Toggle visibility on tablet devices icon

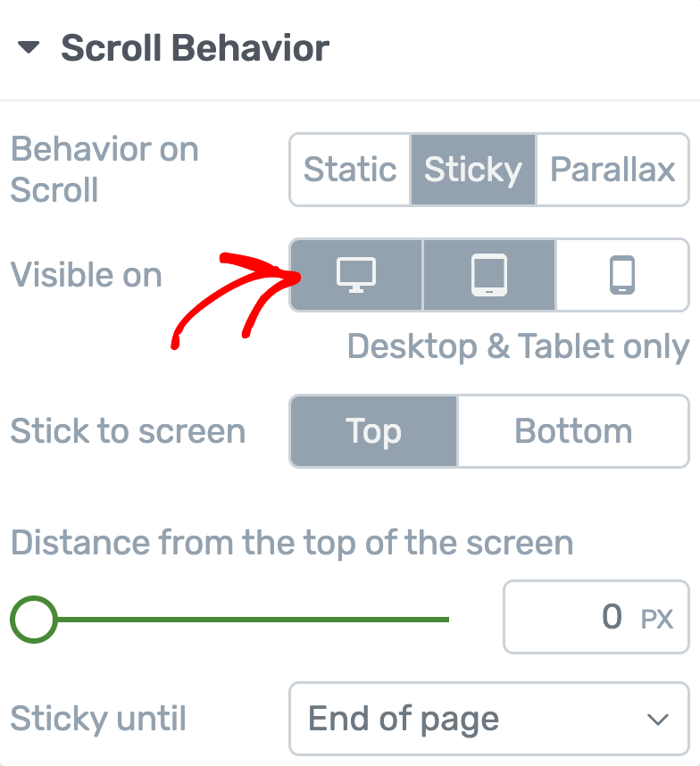(488, 274)
